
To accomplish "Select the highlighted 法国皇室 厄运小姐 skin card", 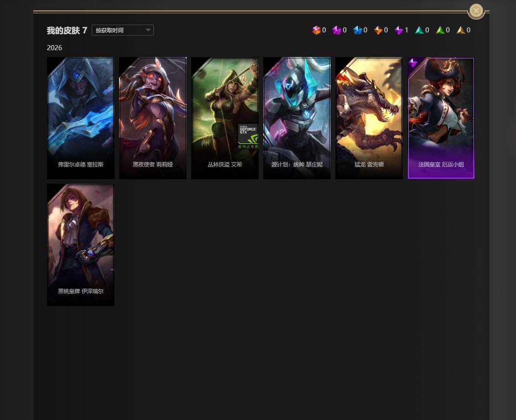I will (441, 118).
